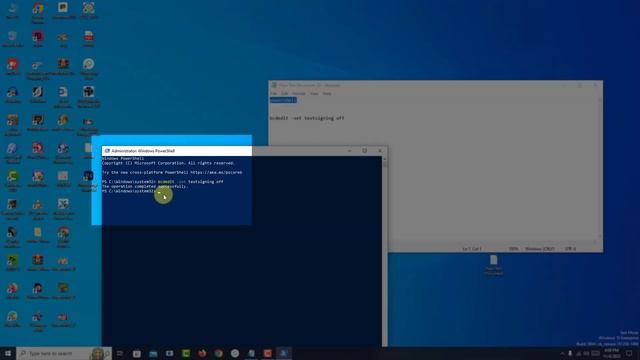Click the 100% zoom value in Notepad status bar
The image size is (640, 360).
[513, 249]
